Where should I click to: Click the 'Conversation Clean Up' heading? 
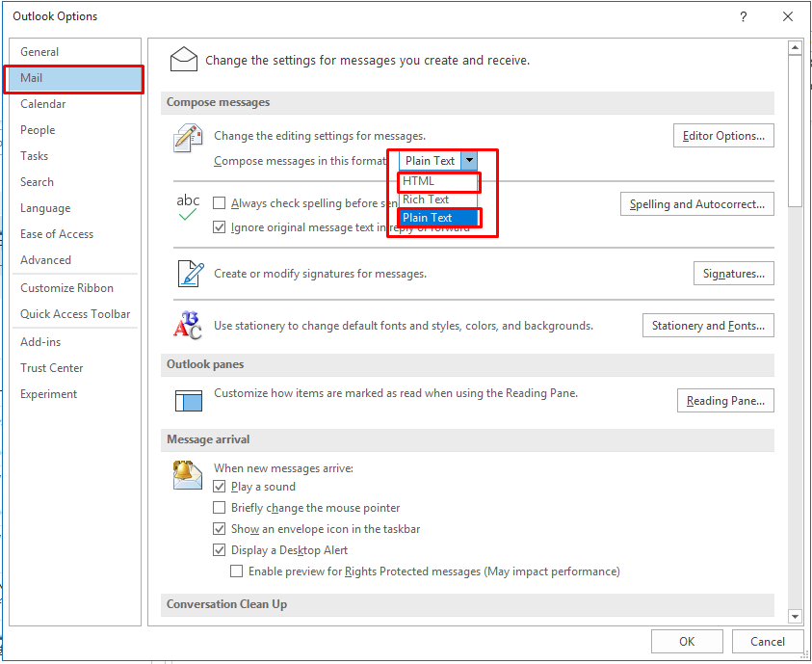click(226, 604)
